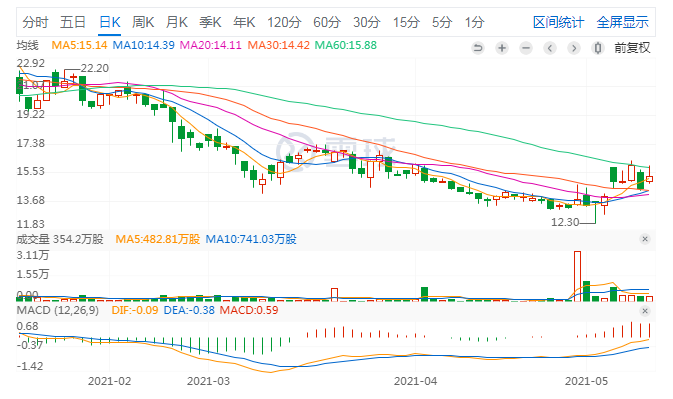Click the tall red volume bar

coord(577,276)
